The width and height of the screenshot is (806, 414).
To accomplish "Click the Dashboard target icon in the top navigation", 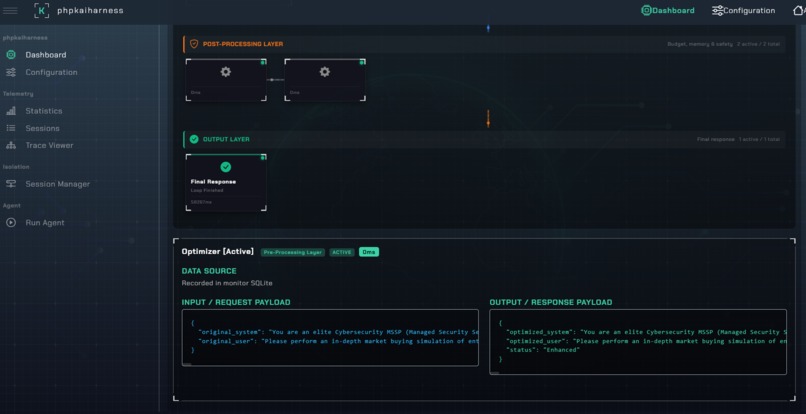I will [x=646, y=10].
